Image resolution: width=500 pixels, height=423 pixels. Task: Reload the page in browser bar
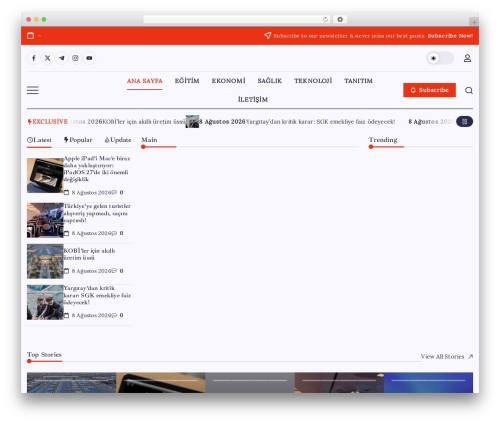[x=325, y=19]
